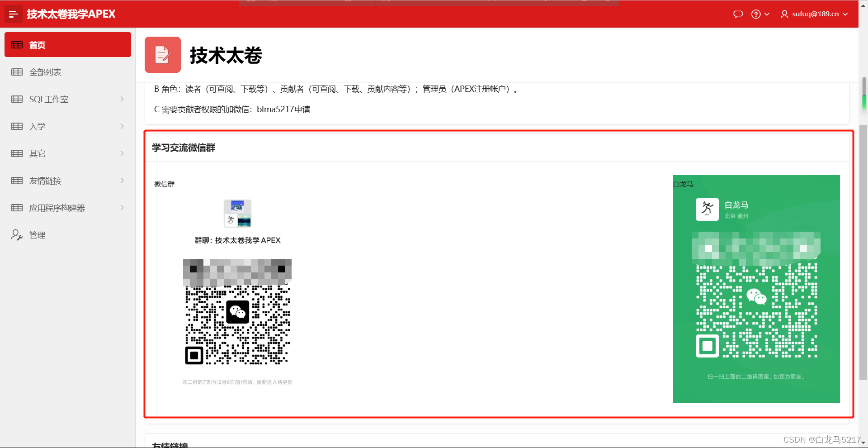This screenshot has width=868, height=448.
Task: Select 首页 in the sidebar
Action: 68,45
